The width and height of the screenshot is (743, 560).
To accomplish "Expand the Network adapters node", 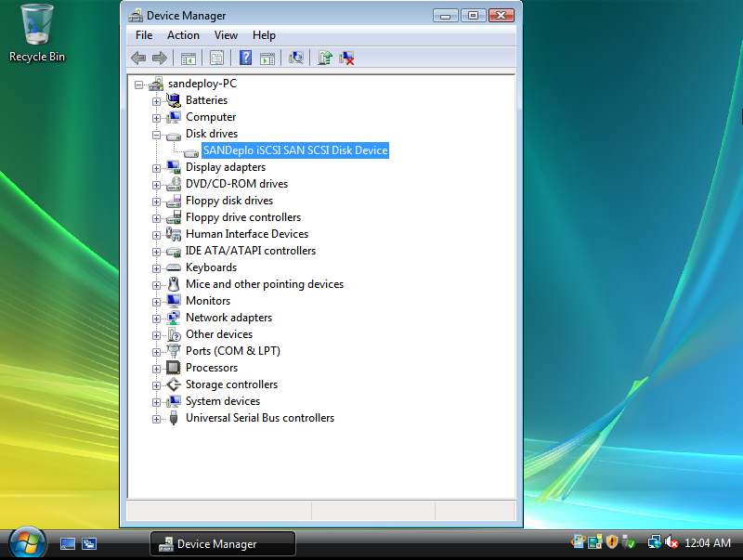I will pos(156,319).
